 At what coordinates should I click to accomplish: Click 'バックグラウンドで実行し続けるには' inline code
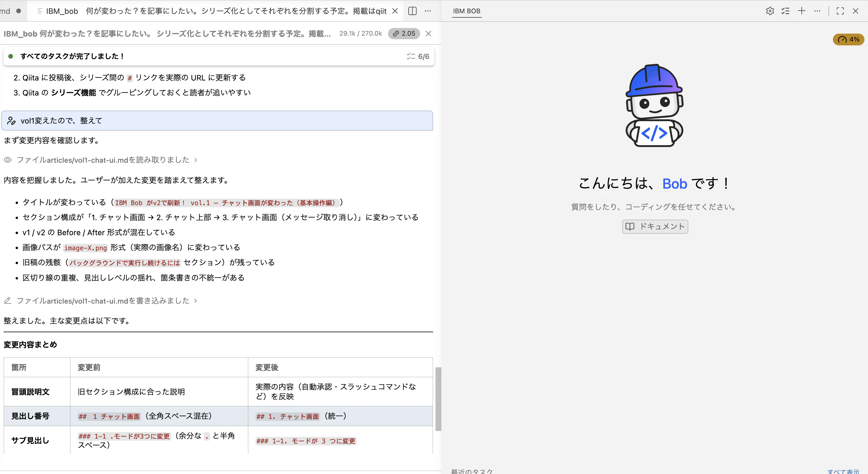pyautogui.click(x=124, y=263)
